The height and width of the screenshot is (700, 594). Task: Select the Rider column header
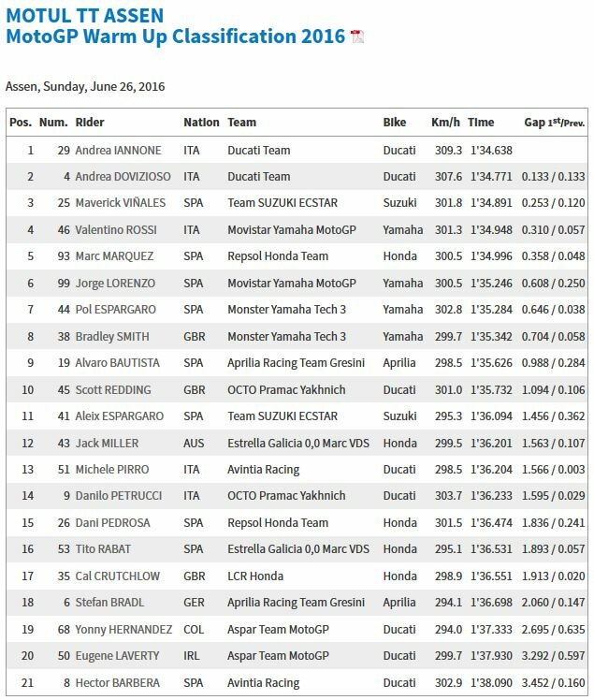coord(90,123)
